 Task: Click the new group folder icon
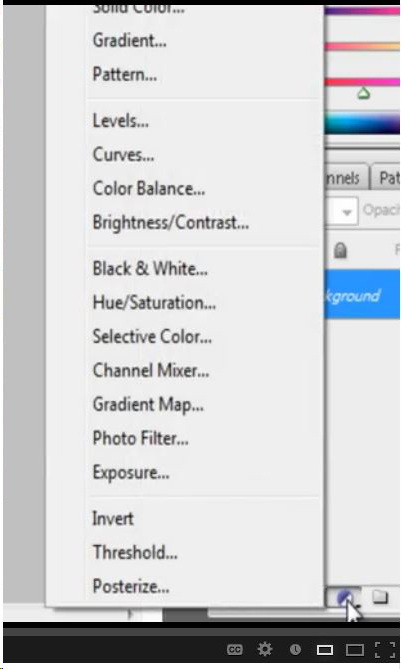click(380, 596)
